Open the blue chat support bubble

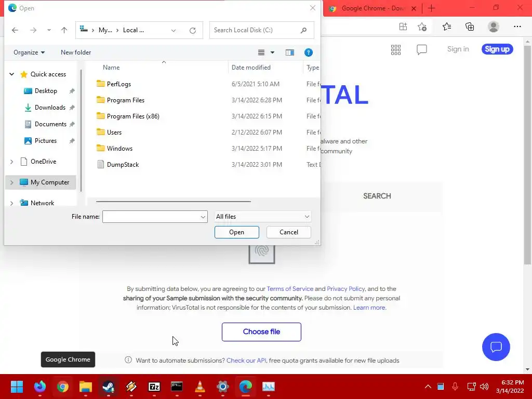tap(496, 347)
